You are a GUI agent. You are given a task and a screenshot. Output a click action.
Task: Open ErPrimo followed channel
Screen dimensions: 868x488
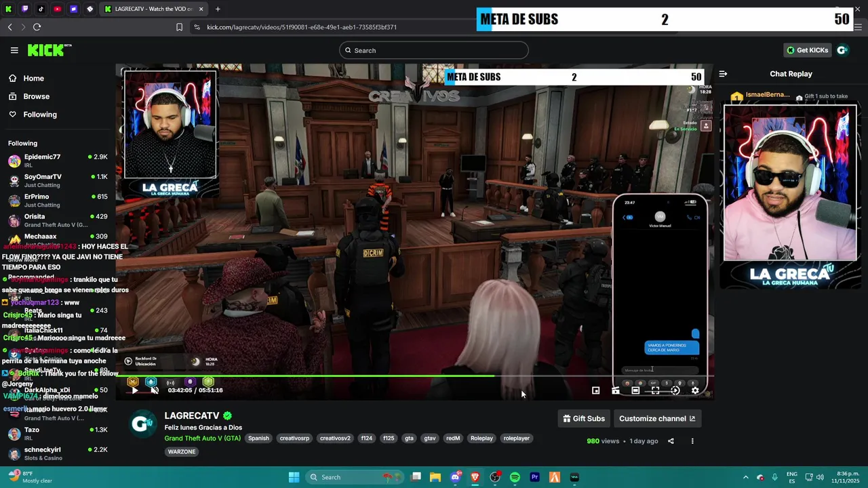[58, 201]
